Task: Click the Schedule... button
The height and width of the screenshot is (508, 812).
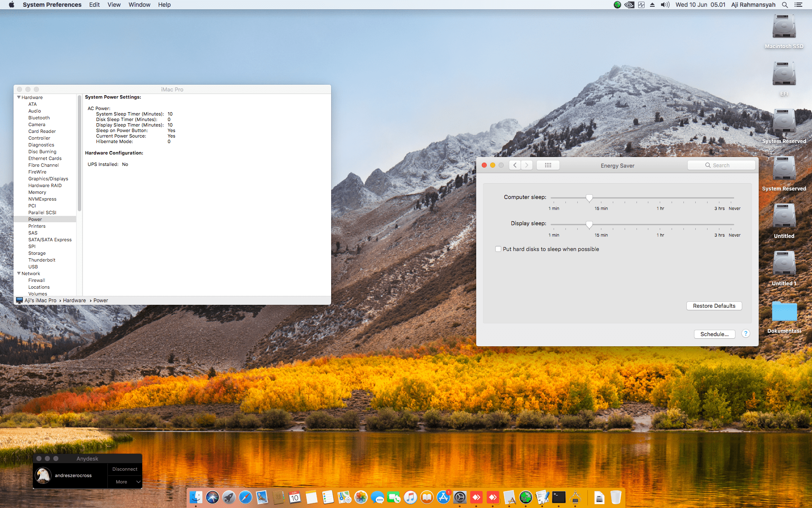Action: (714, 334)
